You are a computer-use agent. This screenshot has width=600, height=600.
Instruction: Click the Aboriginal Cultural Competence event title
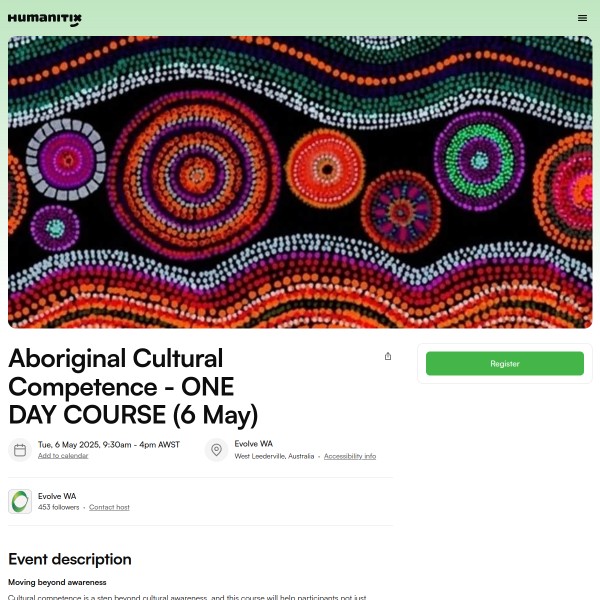pos(135,386)
